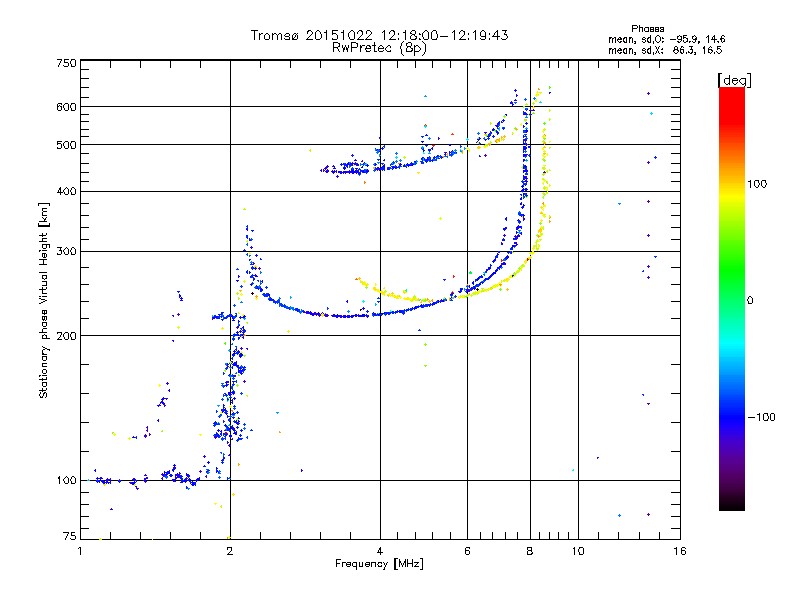800x600 pixels.
Task: Click the colorbar tick label '0'
Action: [750, 301]
